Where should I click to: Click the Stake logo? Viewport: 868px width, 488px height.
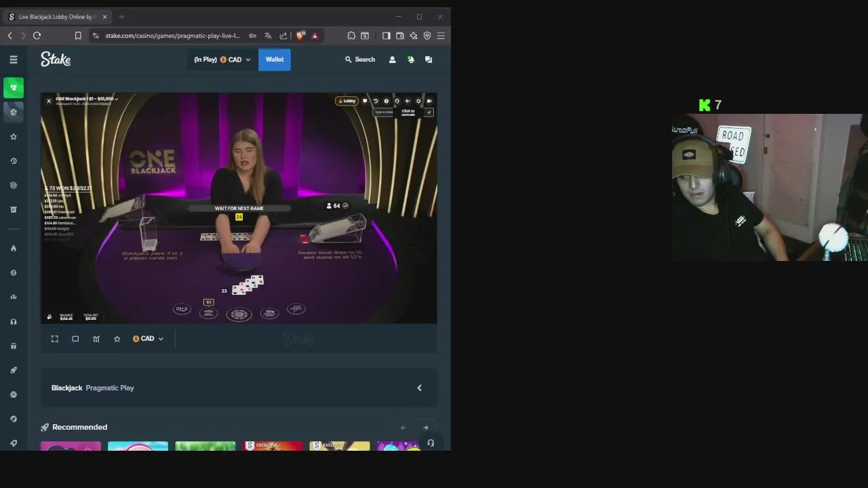point(56,60)
